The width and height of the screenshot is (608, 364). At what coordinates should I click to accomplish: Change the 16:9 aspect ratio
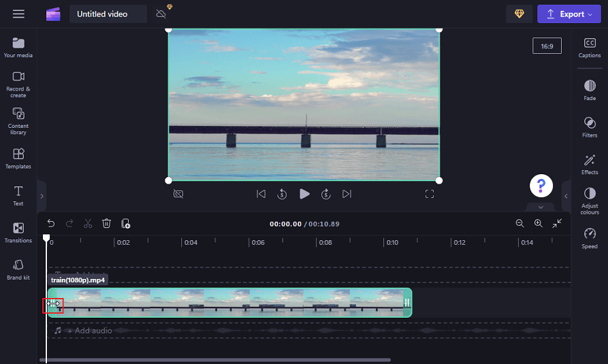547,46
